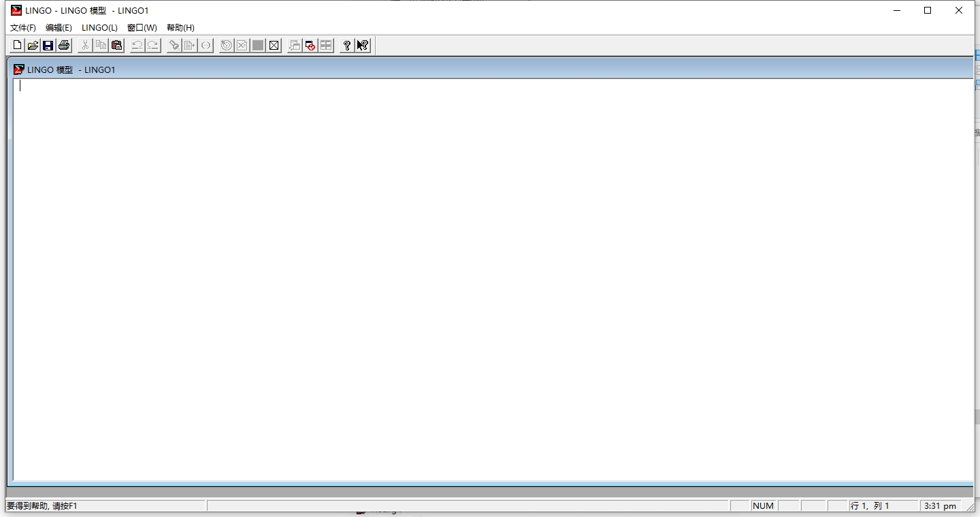The width and height of the screenshot is (980, 517).
Task: Copy selection toolbar icon
Action: click(101, 46)
